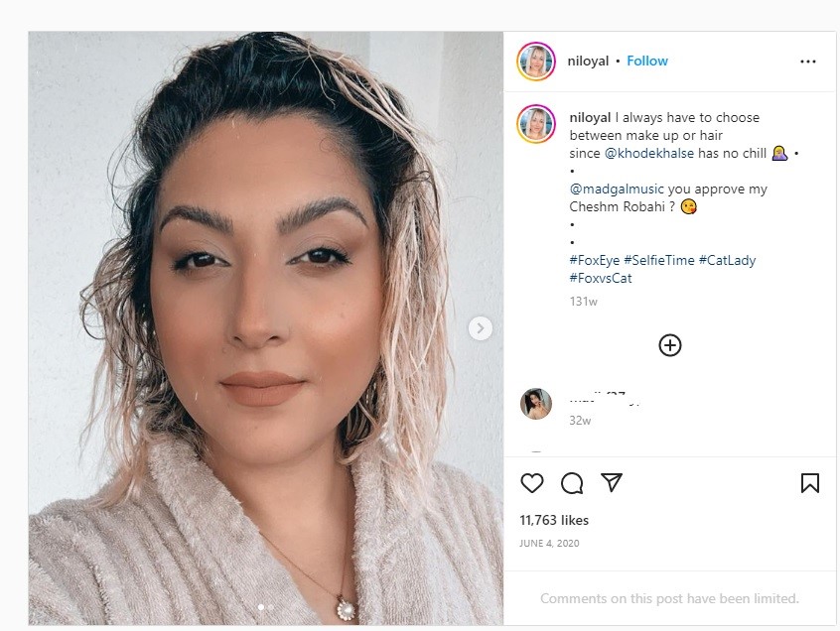Open the #CatLady hashtag
The height and width of the screenshot is (631, 840).
tap(727, 260)
